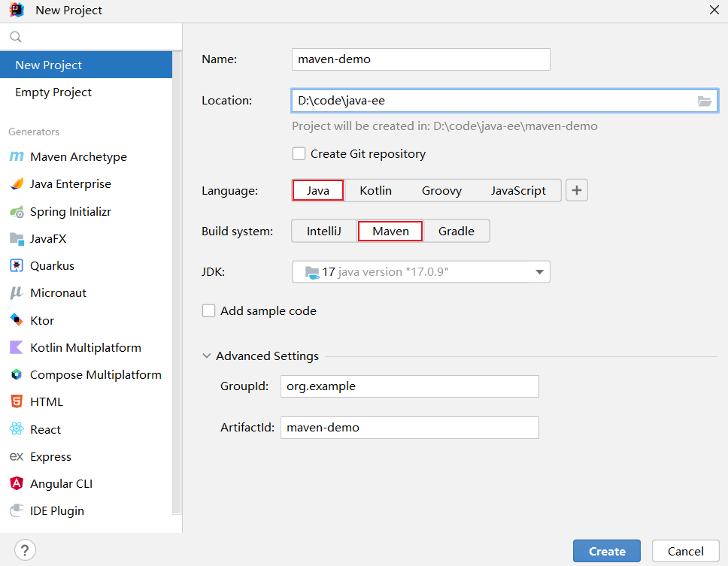Click the GroupId input field
728x566 pixels.
[410, 386]
